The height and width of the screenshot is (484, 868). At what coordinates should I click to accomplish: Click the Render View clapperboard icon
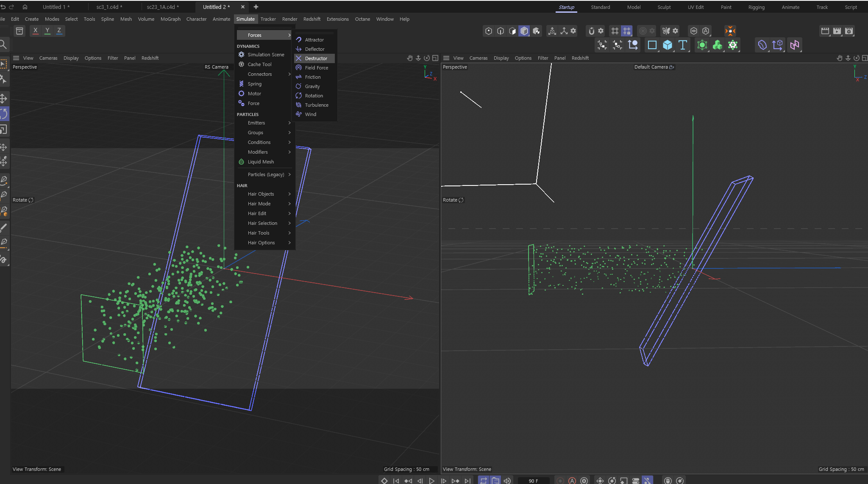pos(825,31)
